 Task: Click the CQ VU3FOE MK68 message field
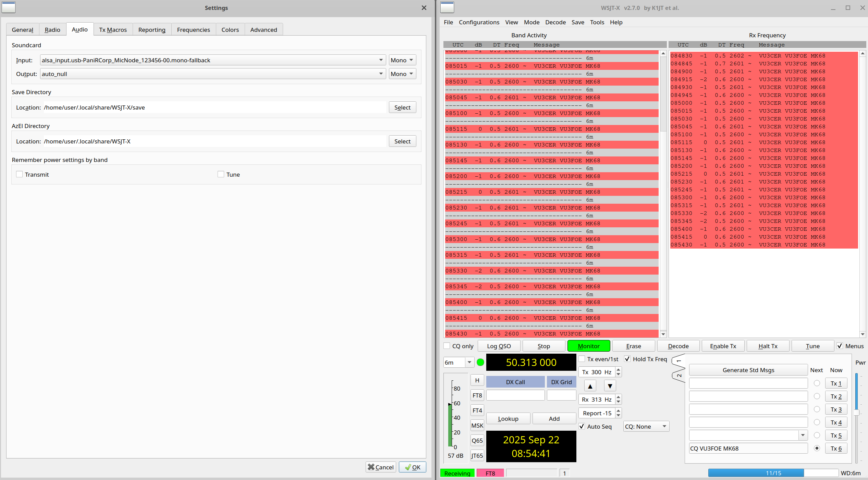tap(748, 448)
